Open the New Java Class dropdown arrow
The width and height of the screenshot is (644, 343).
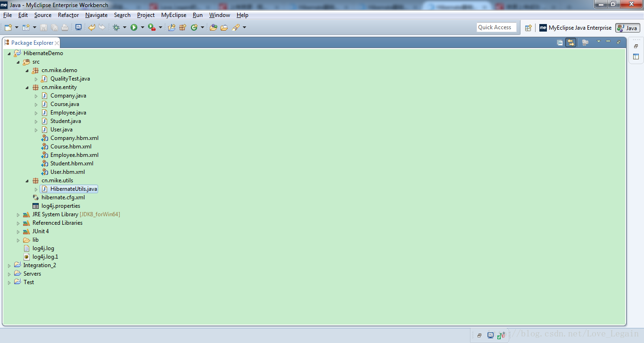[202, 27]
